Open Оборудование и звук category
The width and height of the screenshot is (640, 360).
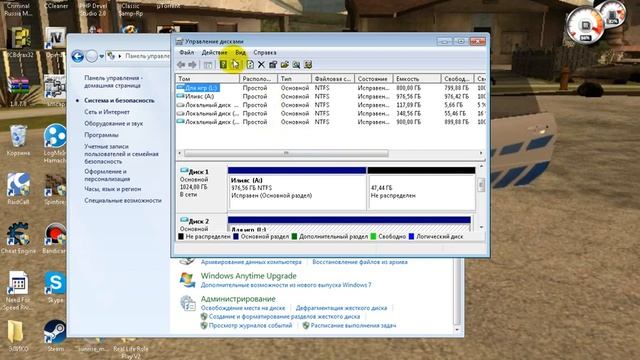tap(113, 123)
